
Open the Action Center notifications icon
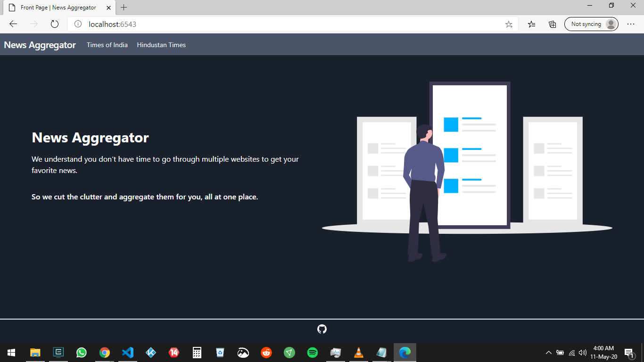[629, 353]
